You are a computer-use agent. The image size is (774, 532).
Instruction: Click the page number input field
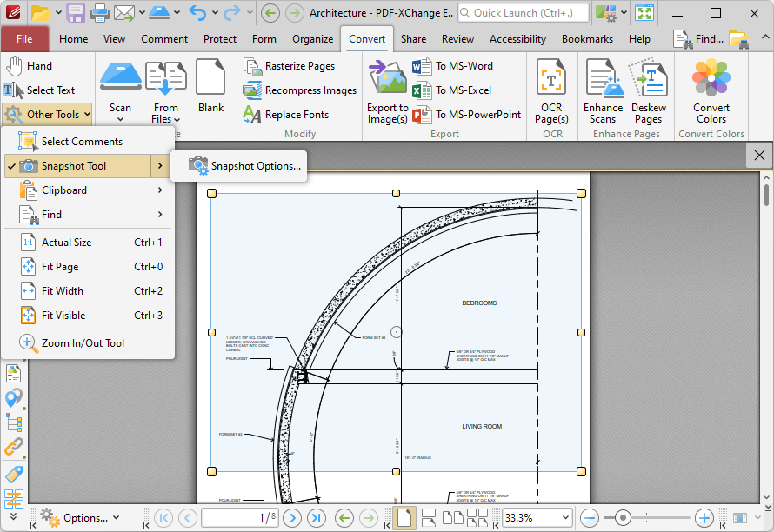pos(240,518)
